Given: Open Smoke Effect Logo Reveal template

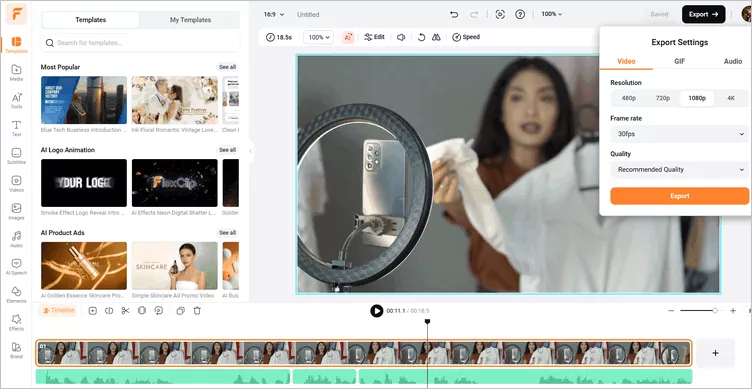Looking at the screenshot, I should [x=84, y=183].
